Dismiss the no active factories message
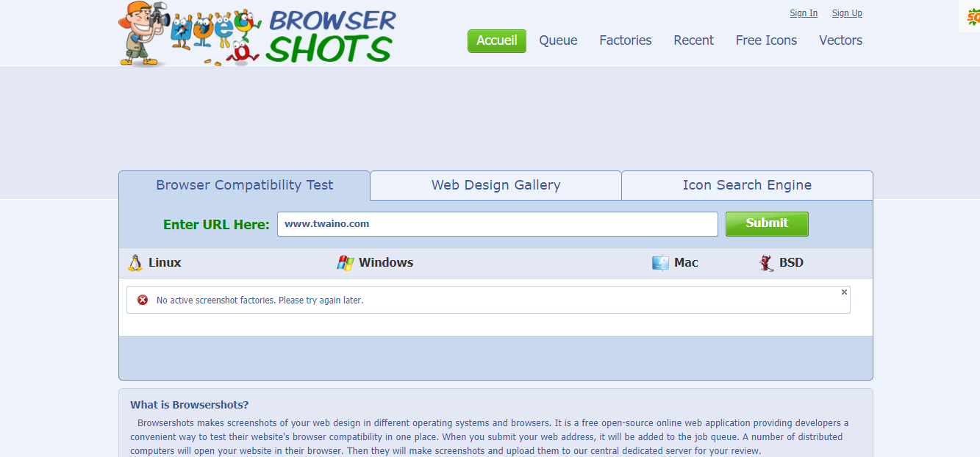 [x=844, y=292]
